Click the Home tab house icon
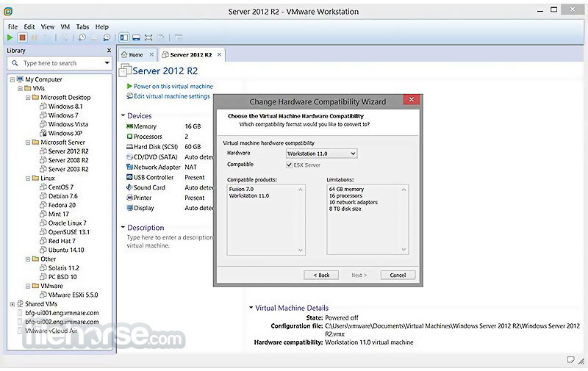The image size is (588, 371). pos(124,54)
